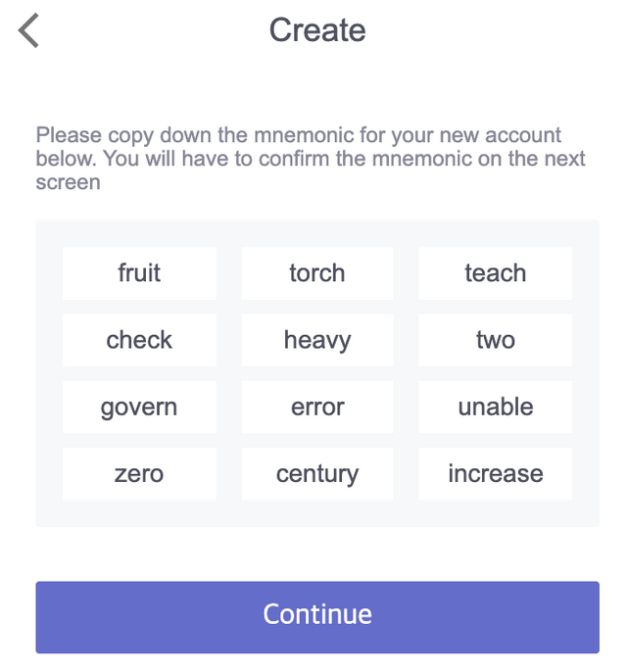Screen dimensions: 627x672
Task: Click the Continue button
Action: pos(317,616)
